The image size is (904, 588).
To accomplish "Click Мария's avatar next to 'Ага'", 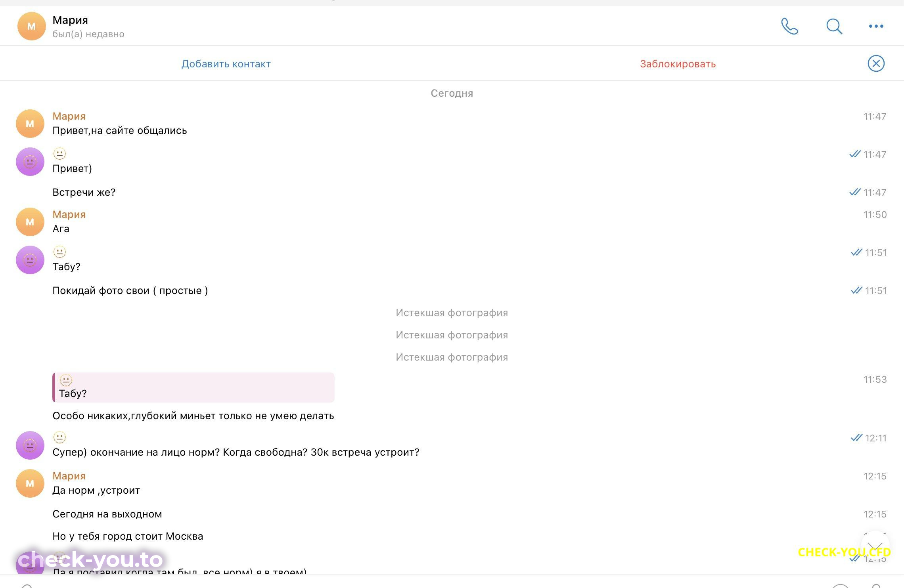I will click(30, 222).
